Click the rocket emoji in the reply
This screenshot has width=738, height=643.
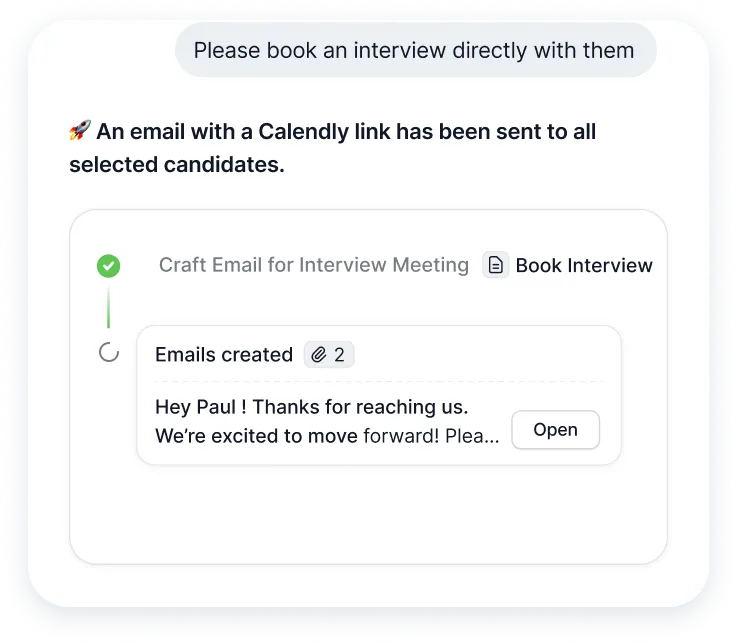click(80, 131)
